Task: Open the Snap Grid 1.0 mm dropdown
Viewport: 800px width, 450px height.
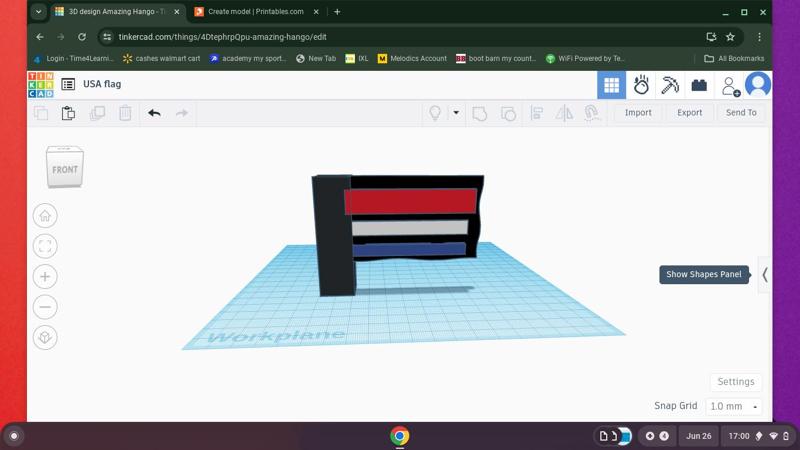Action: (x=733, y=407)
